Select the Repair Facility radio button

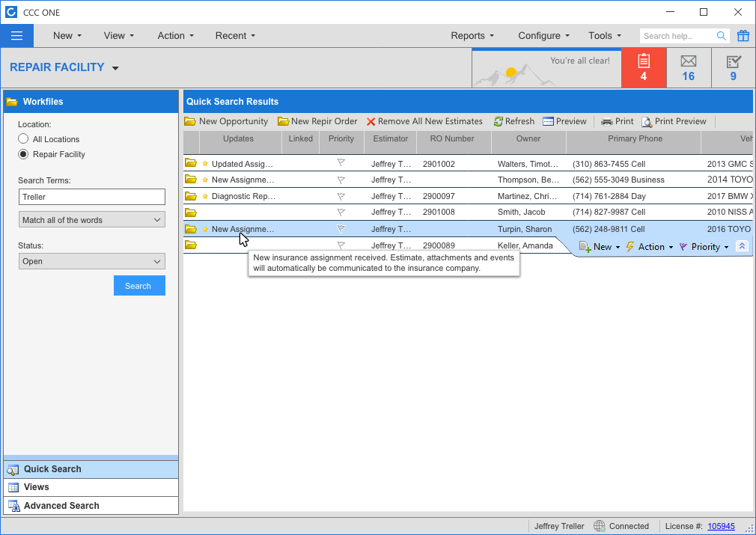coord(23,154)
